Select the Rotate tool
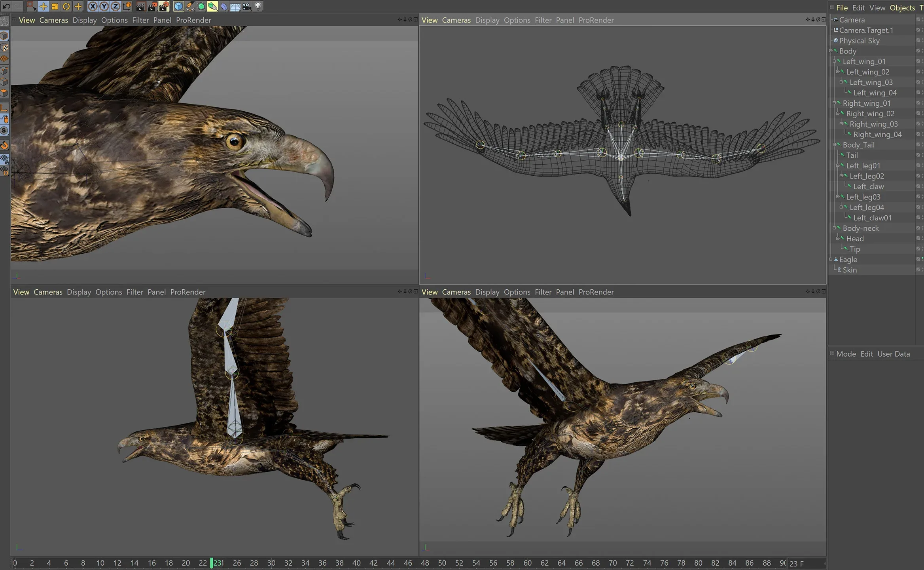Screen dimensions: 924x570 pyautogui.click(x=66, y=6)
